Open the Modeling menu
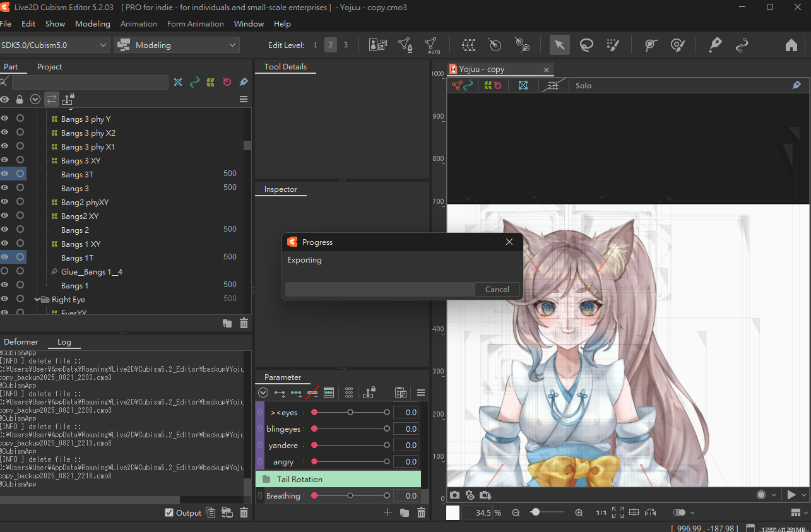811x532 pixels. coord(92,23)
